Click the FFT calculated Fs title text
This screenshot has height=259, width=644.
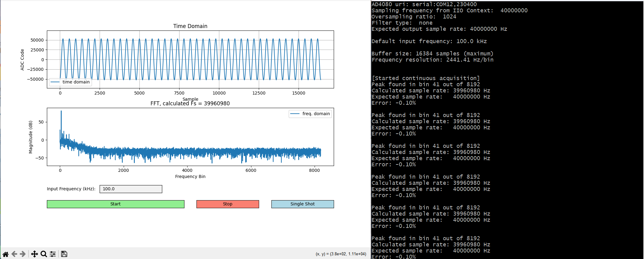[190, 103]
